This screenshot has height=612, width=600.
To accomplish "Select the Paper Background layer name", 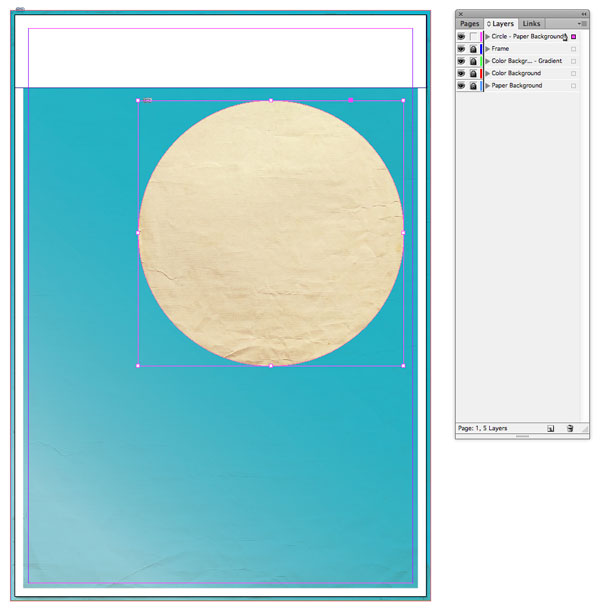I will [x=516, y=85].
